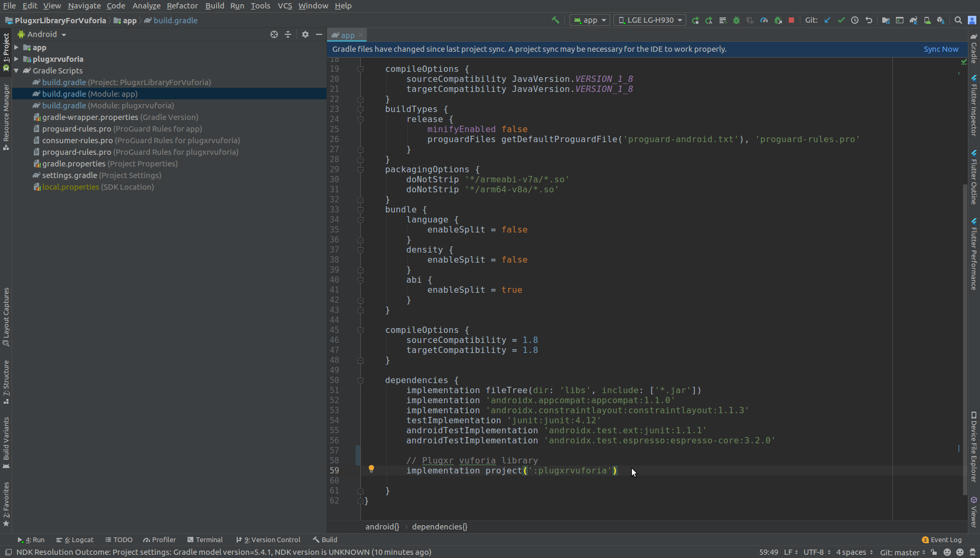Image resolution: width=980 pixels, height=558 pixels.
Task: Open the 6: Logcat tool window
Action: pyautogui.click(x=74, y=540)
